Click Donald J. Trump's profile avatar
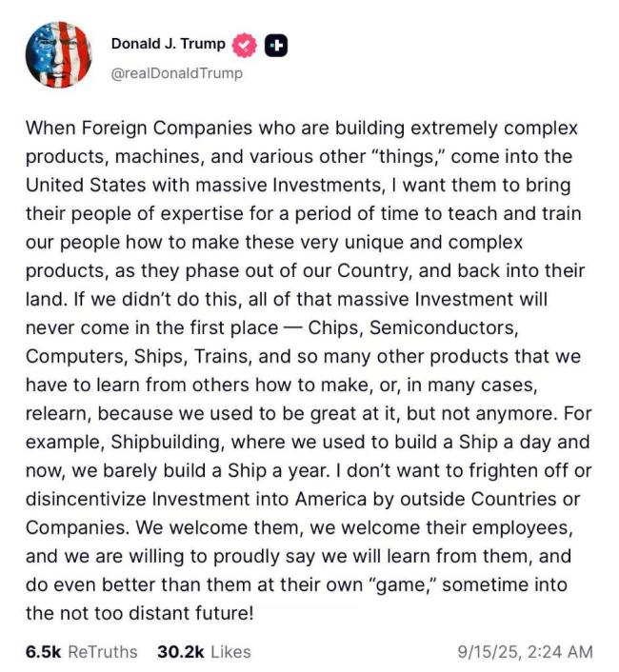 [x=58, y=54]
